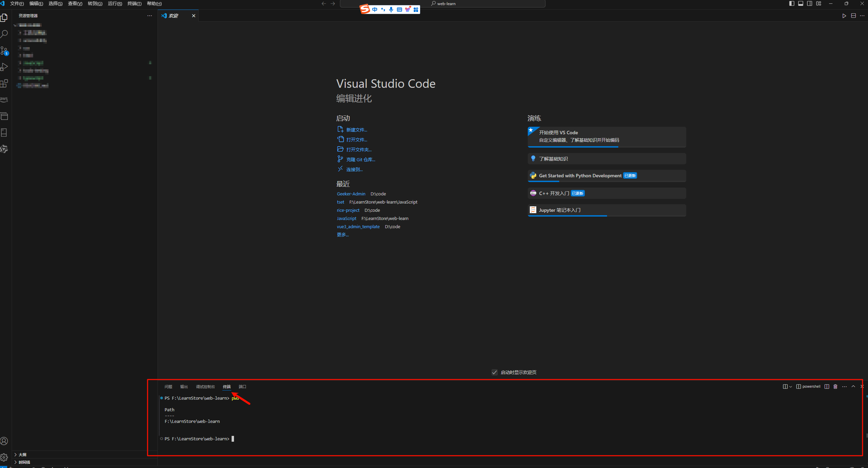Viewport: 868px width, 468px height.
Task: Click the Sogou soft keyboard icon
Action: 399,10
